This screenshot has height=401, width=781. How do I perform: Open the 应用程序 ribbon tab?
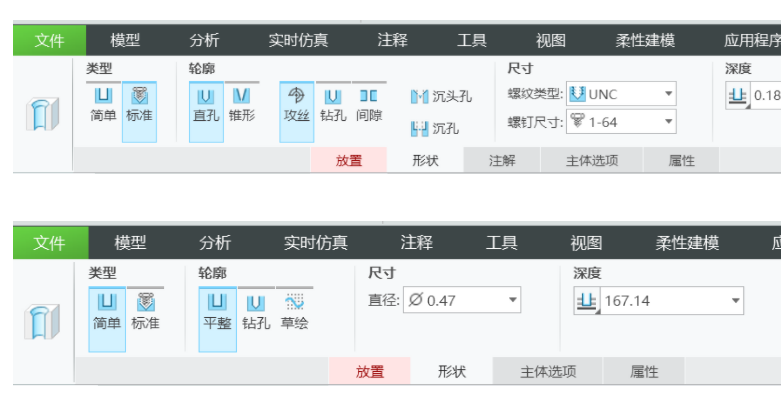[x=751, y=41]
